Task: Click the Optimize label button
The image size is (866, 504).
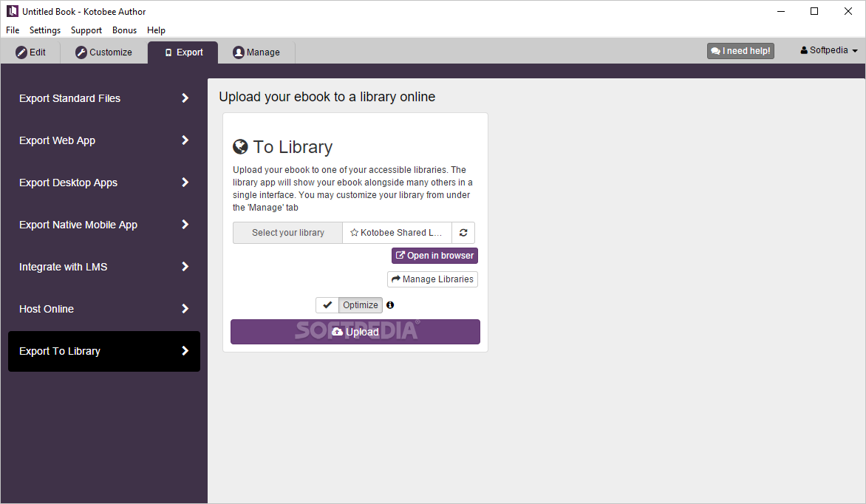Action: (360, 305)
